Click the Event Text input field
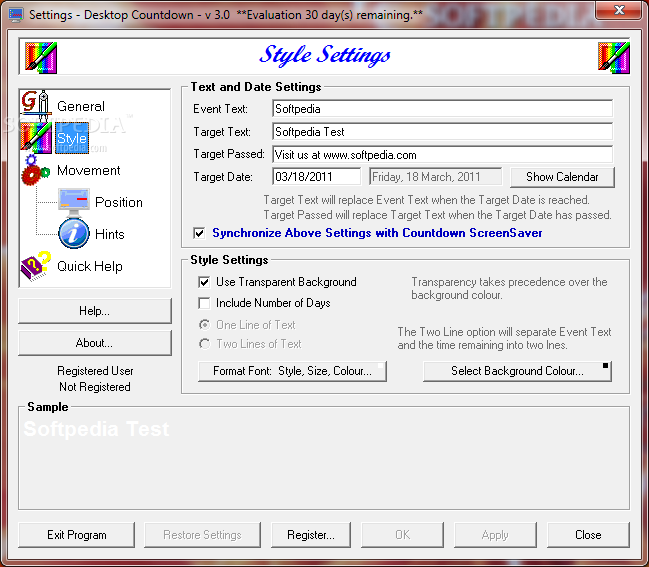Viewport: 649px width, 567px height. [442, 109]
